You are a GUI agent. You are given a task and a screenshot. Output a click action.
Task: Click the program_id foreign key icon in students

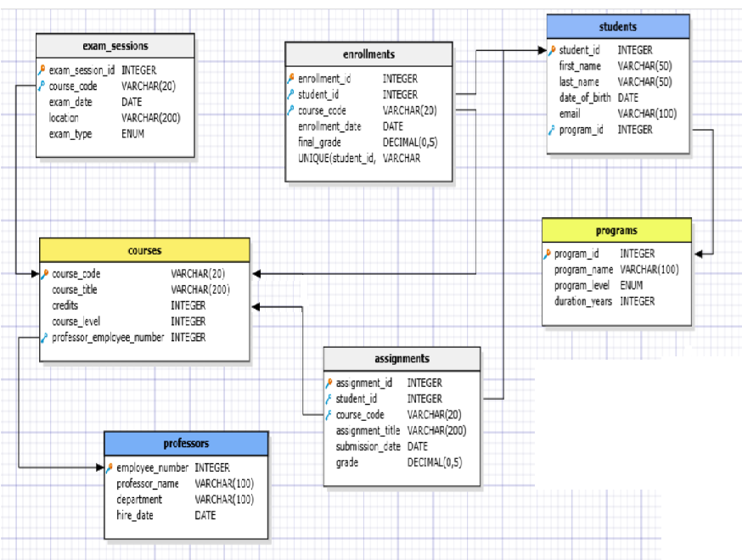point(552,130)
